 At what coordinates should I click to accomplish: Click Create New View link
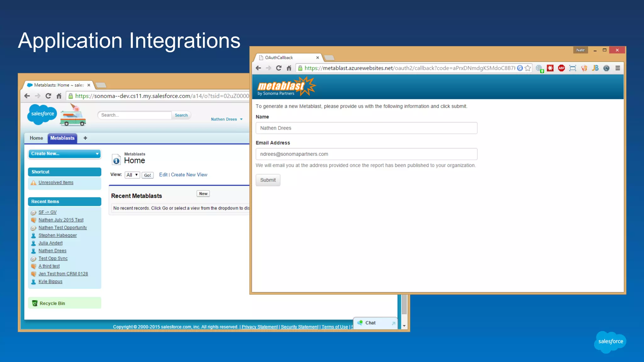click(189, 175)
